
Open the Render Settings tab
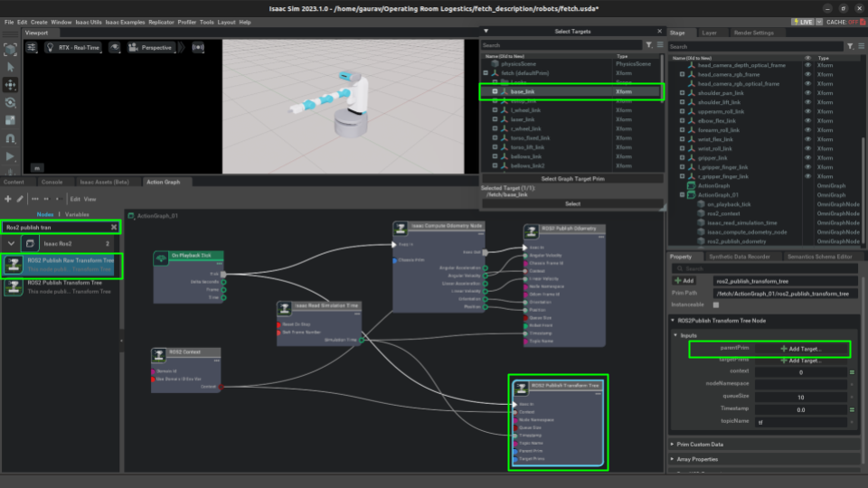click(753, 33)
